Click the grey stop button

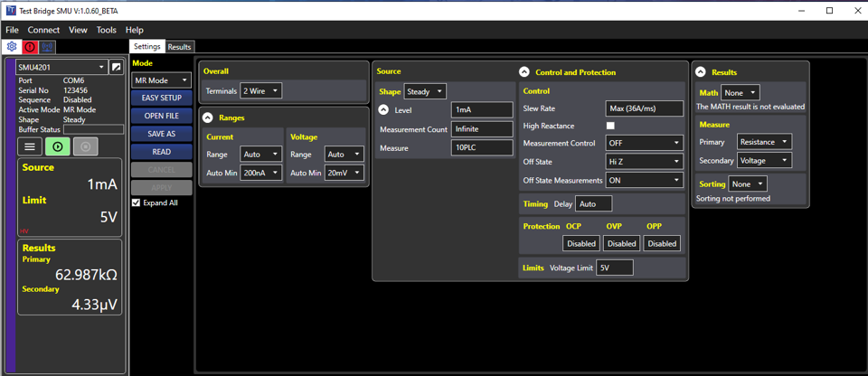(85, 146)
